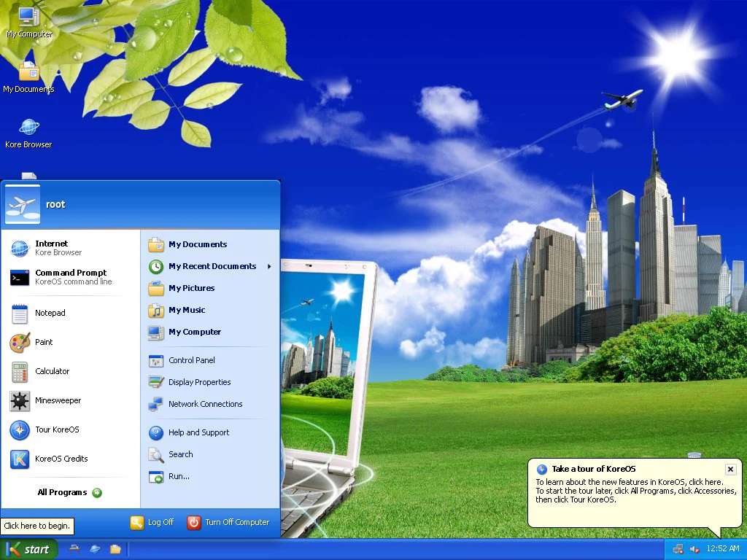Open Help and Support icon
Image resolution: width=747 pixels, height=560 pixels.
tap(156, 433)
